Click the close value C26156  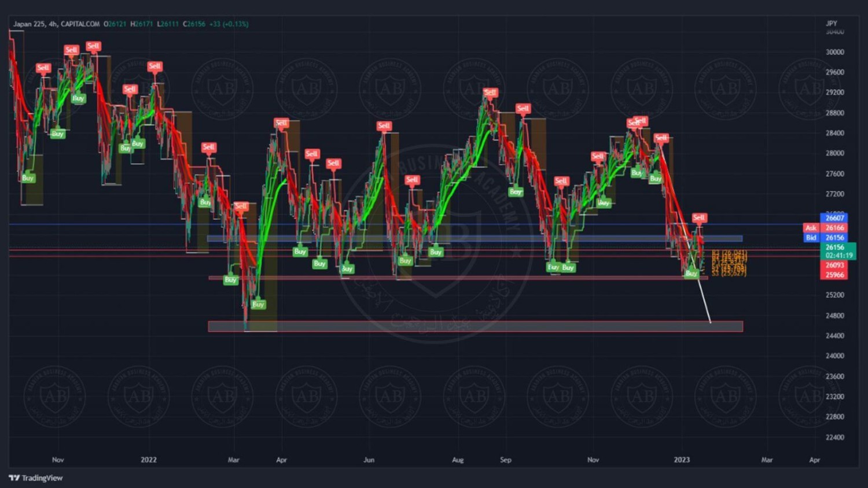(x=194, y=24)
